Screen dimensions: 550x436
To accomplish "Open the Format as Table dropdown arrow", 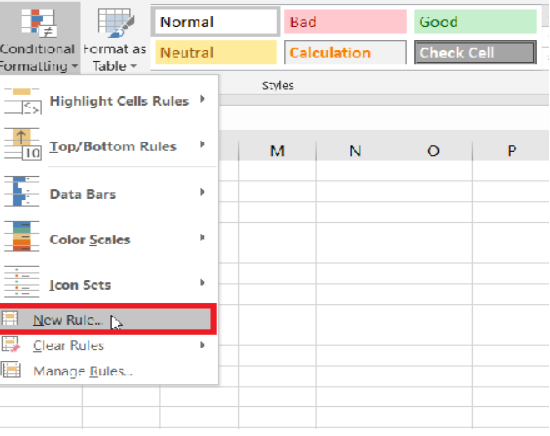I will coord(134,66).
